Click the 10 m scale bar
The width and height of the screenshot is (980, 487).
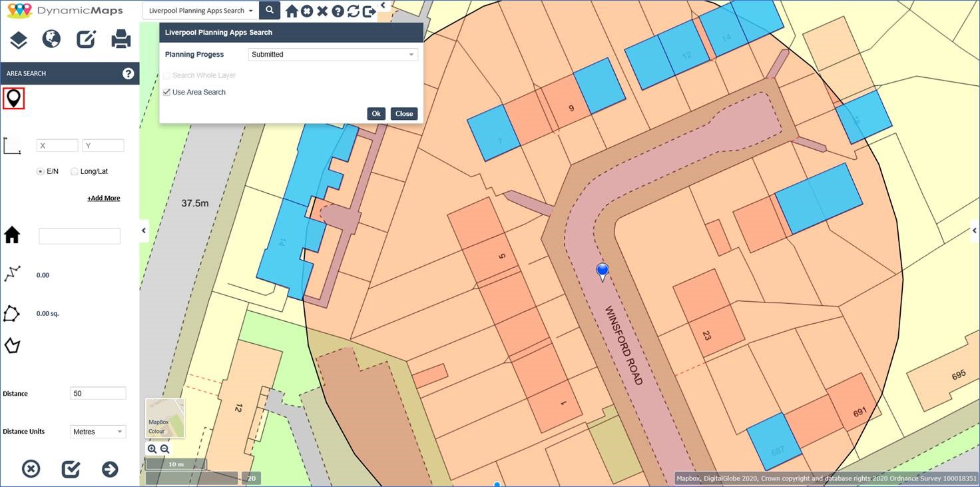(x=176, y=464)
